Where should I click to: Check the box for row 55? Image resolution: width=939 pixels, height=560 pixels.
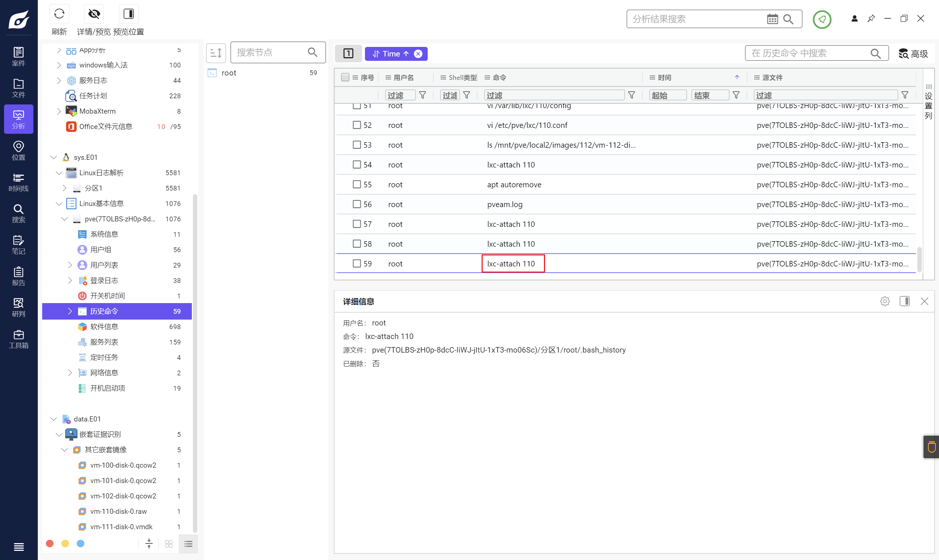tap(357, 184)
